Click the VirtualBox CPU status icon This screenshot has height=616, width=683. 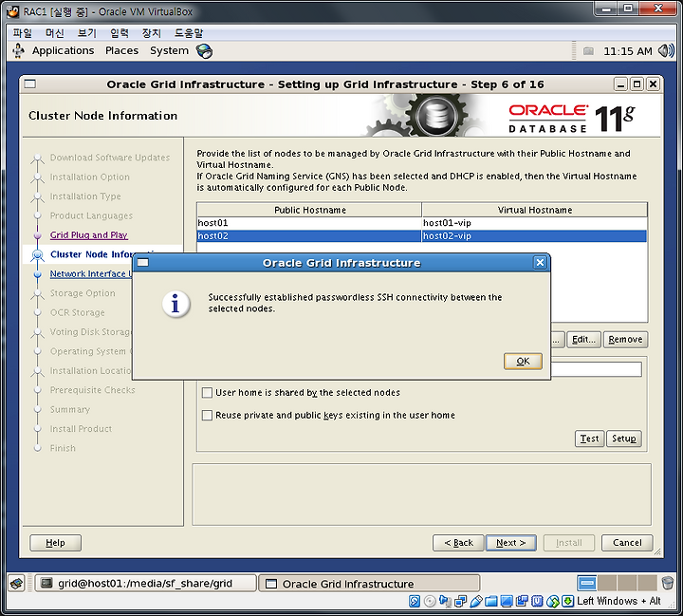tap(537, 601)
